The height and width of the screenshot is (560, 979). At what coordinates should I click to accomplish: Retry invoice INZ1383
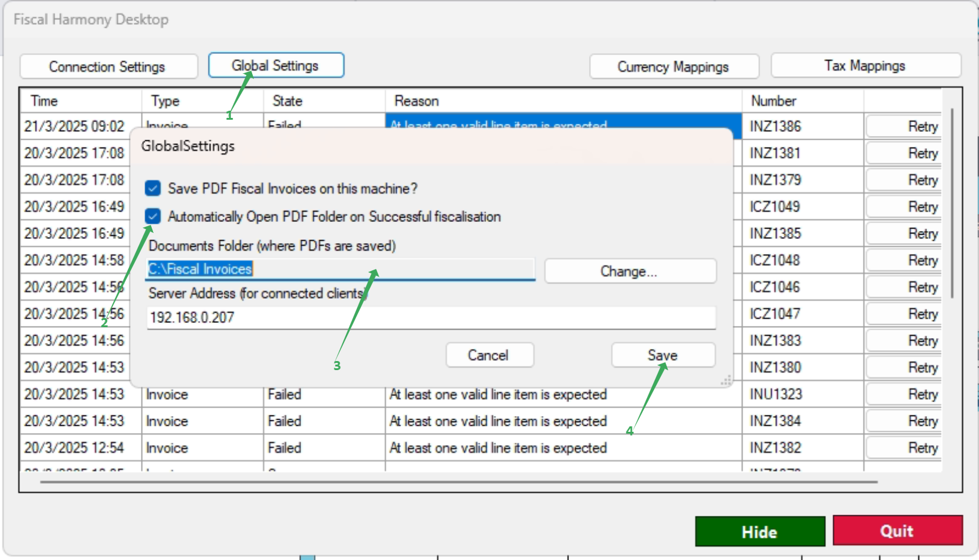[x=903, y=340]
